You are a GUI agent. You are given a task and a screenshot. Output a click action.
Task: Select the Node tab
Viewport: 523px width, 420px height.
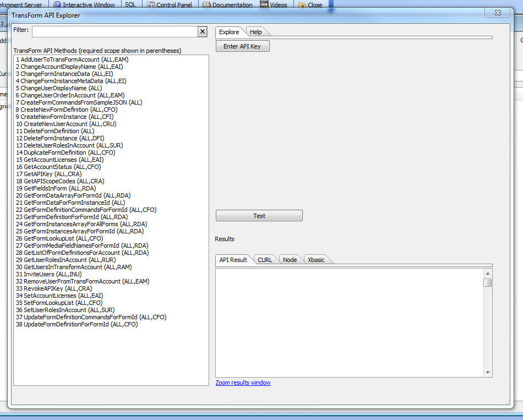point(290,260)
